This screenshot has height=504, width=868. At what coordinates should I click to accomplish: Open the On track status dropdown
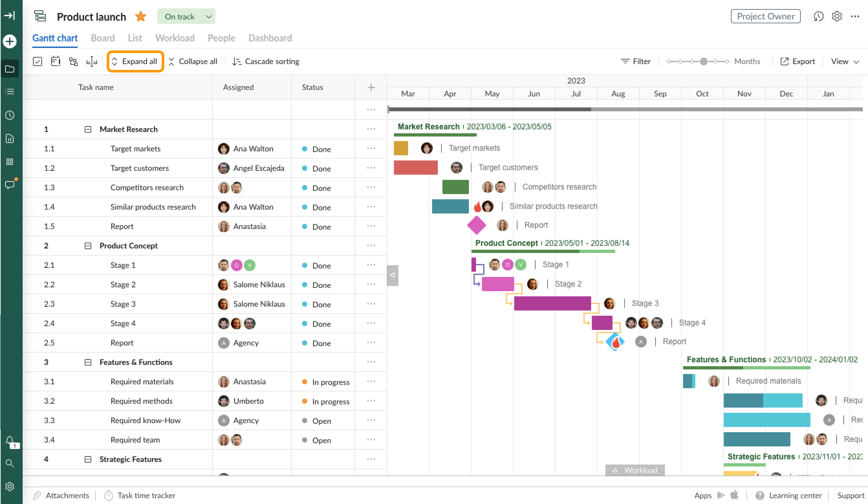(x=186, y=16)
